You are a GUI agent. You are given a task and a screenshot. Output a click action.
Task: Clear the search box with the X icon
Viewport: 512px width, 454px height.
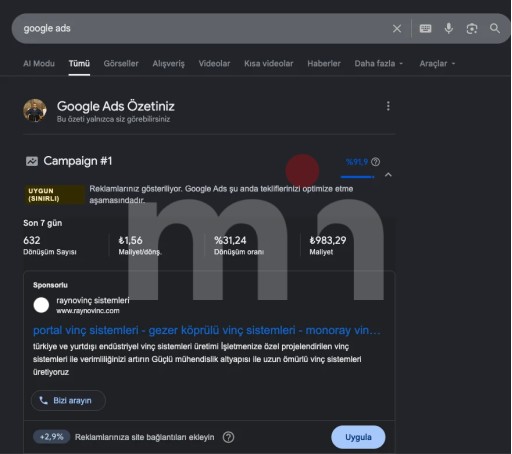point(397,29)
